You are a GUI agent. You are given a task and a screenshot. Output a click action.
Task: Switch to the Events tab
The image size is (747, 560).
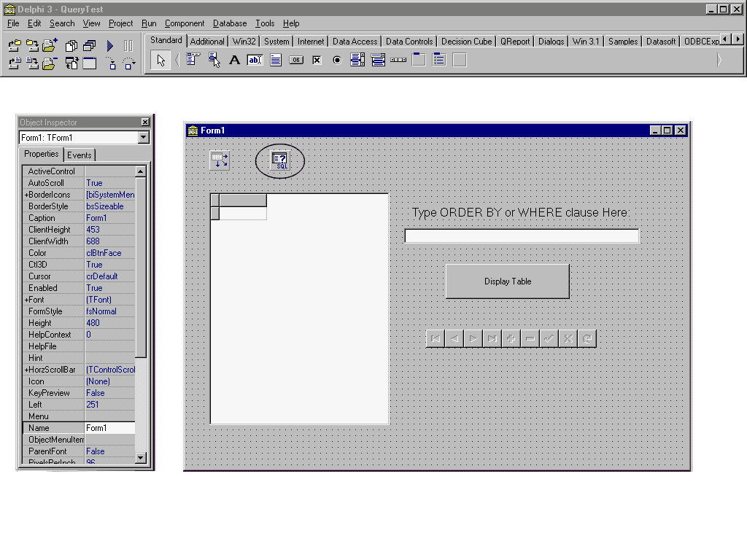click(80, 155)
